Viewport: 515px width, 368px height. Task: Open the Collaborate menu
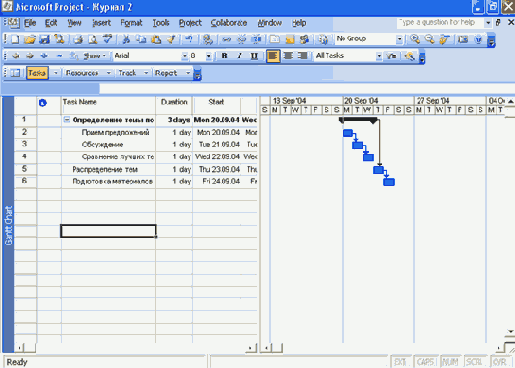(229, 23)
